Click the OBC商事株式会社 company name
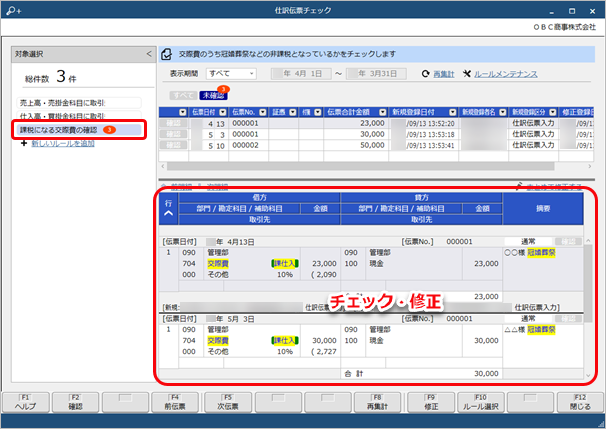 [565, 27]
